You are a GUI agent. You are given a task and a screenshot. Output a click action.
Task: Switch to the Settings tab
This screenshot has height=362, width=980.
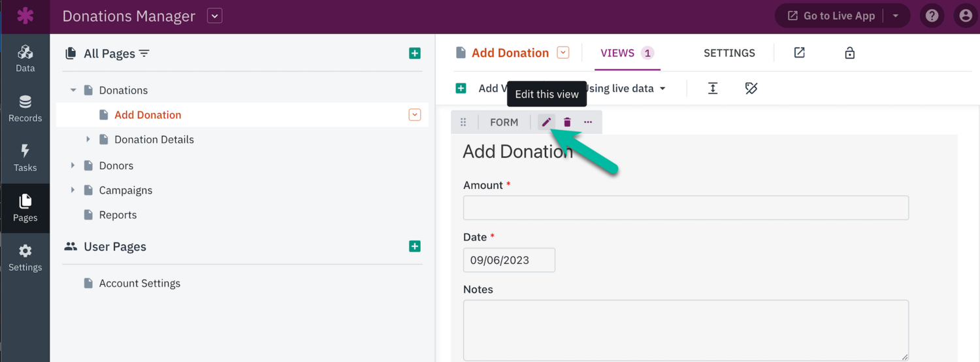pos(729,53)
